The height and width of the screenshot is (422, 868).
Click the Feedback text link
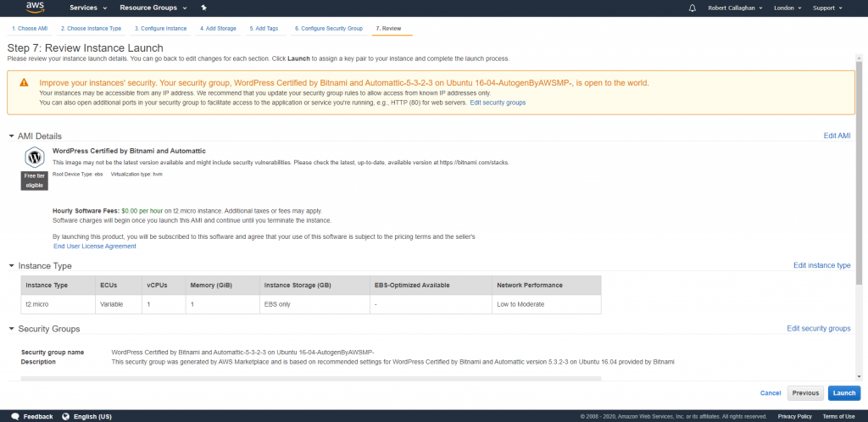38,416
